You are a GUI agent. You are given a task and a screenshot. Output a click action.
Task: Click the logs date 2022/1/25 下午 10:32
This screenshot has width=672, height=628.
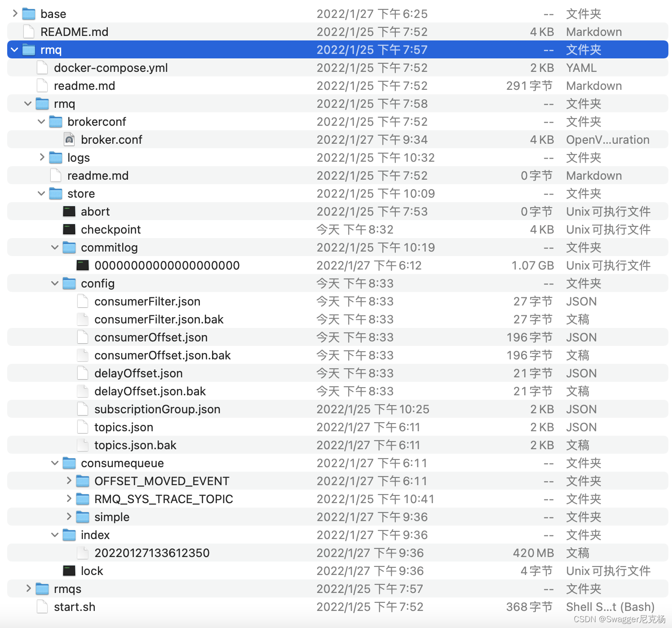(x=376, y=157)
